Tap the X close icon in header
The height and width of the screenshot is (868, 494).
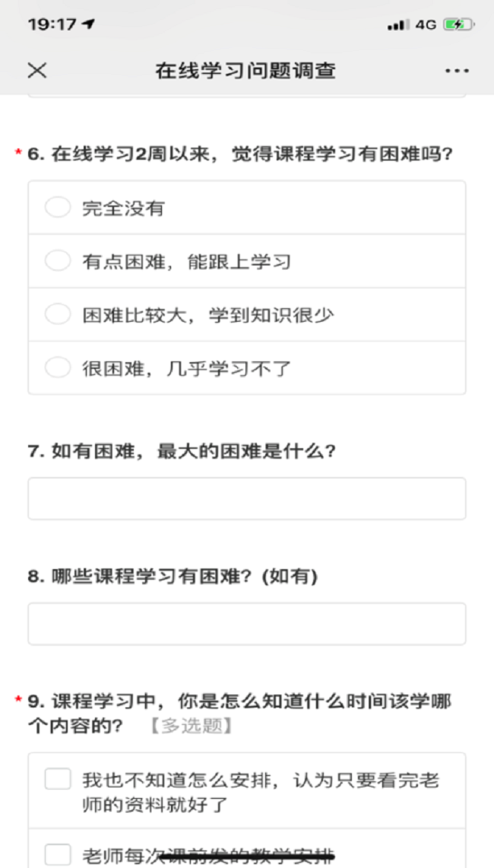[x=37, y=71]
